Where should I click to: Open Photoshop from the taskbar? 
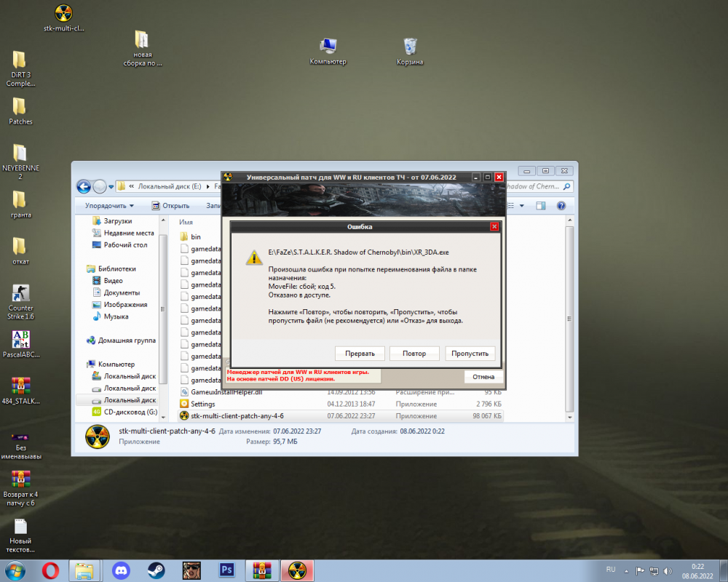(226, 570)
